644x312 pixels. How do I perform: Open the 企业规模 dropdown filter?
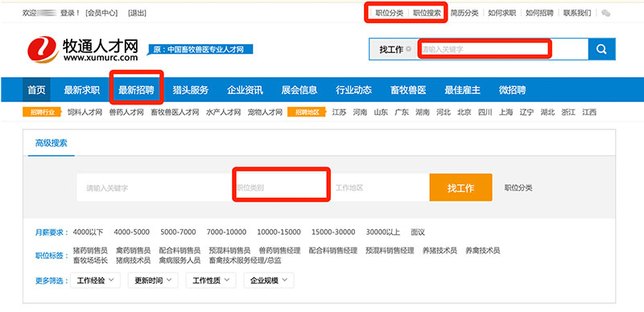pos(269,281)
